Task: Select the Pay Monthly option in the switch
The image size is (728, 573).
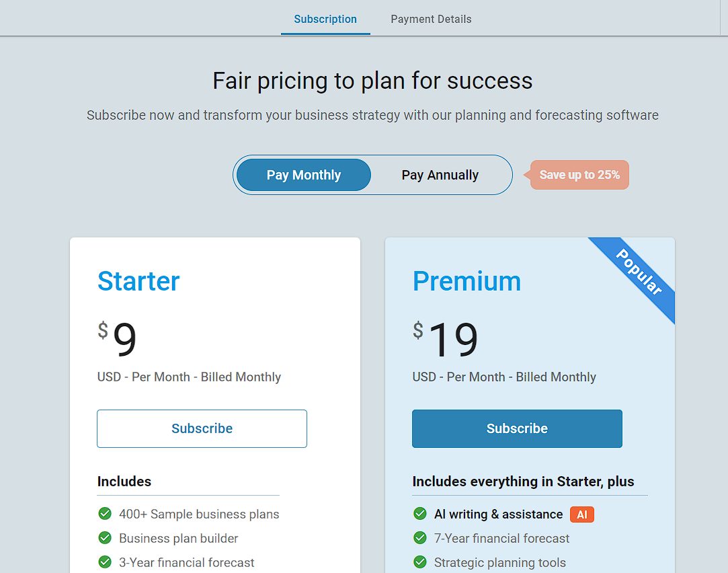Action: tap(302, 175)
